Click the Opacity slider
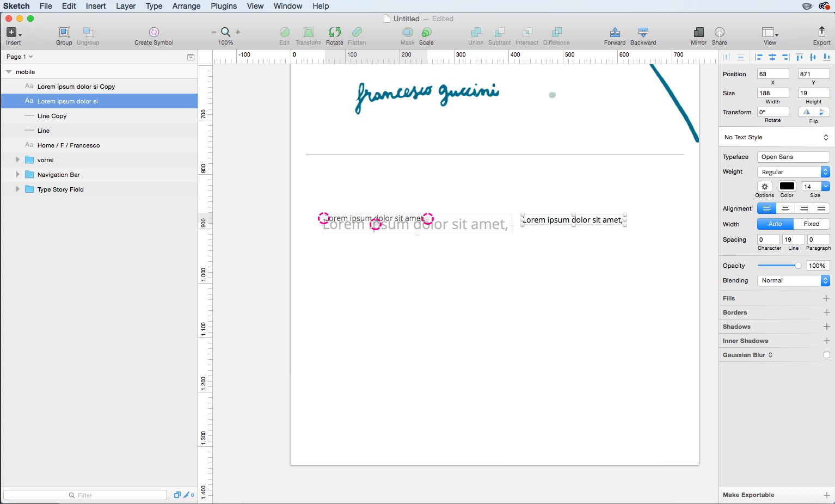Viewport: 835px width, 504px height. click(779, 266)
